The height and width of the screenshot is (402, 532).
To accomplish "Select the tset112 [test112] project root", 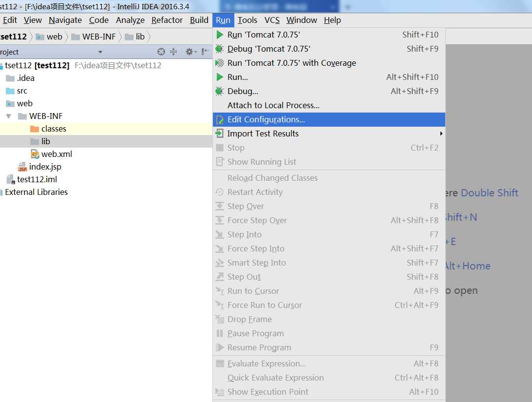I will (x=106, y=65).
